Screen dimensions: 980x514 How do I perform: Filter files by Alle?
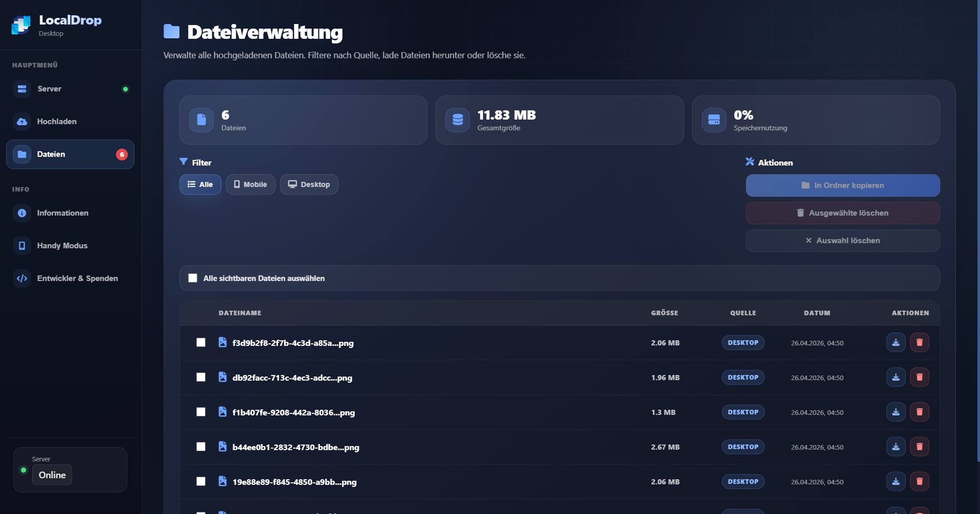tap(200, 184)
